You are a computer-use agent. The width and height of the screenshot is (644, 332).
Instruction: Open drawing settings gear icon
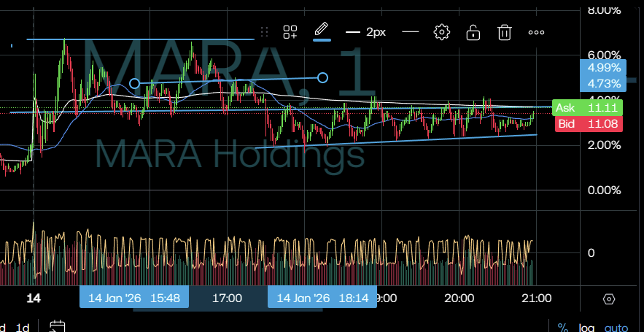[441, 32]
